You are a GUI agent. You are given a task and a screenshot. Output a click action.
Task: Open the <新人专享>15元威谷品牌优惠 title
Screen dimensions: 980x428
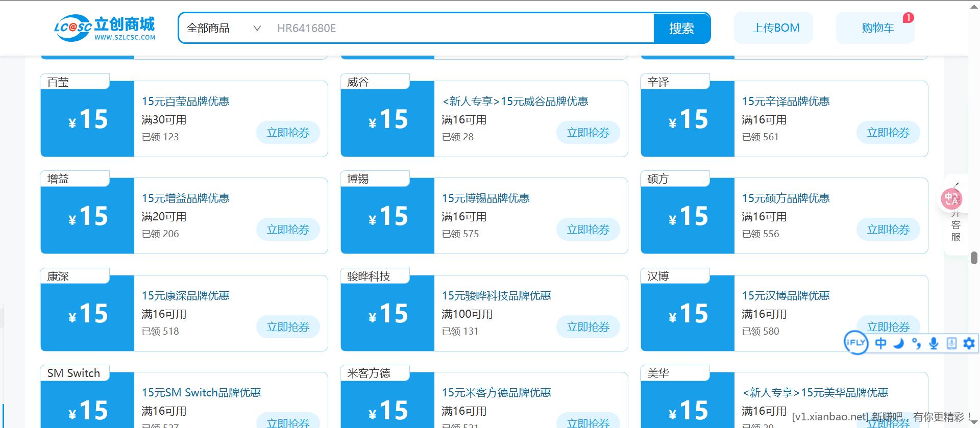click(515, 101)
